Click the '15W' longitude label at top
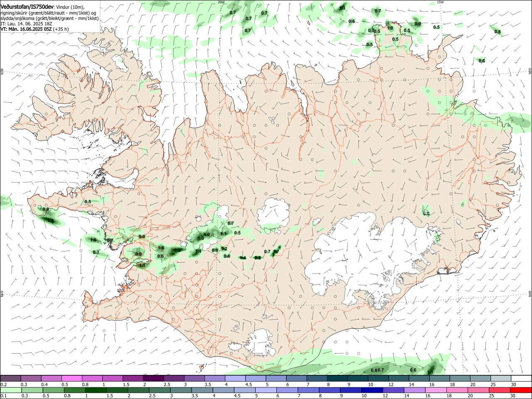This screenshot has height=399, width=532. (x=440, y=2)
